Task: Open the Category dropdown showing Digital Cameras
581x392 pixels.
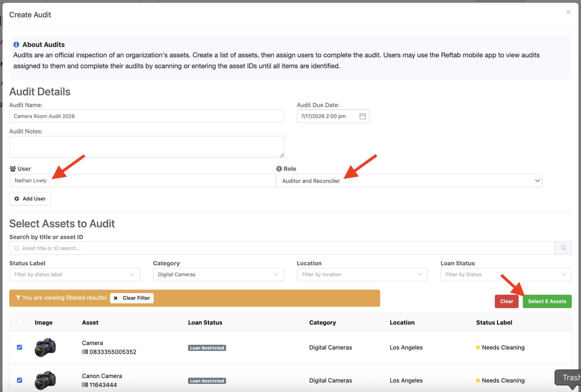Action: pos(218,274)
